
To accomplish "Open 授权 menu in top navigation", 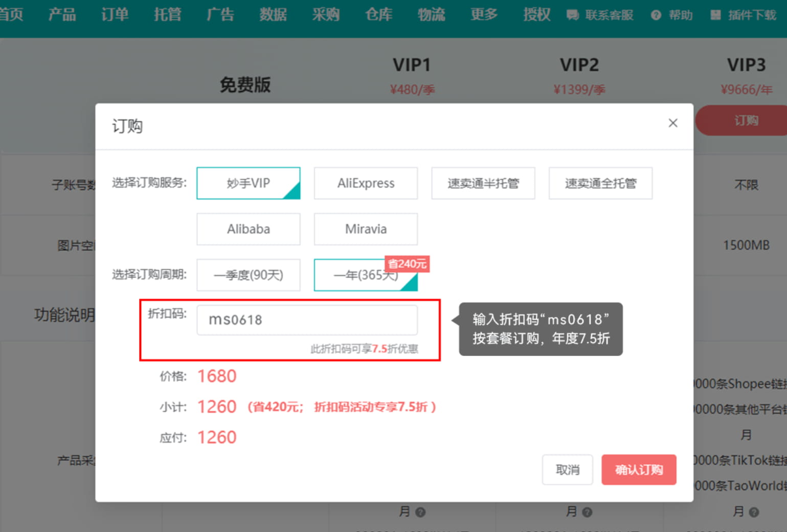I will (537, 14).
